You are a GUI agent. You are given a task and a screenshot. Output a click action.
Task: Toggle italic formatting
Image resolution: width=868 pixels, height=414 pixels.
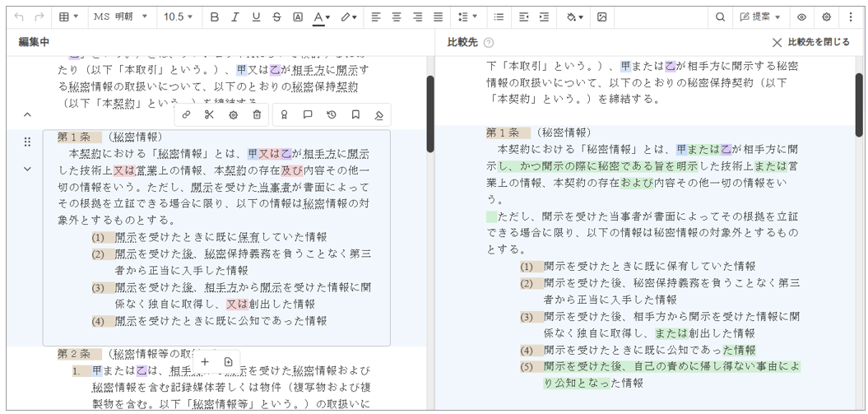(235, 16)
